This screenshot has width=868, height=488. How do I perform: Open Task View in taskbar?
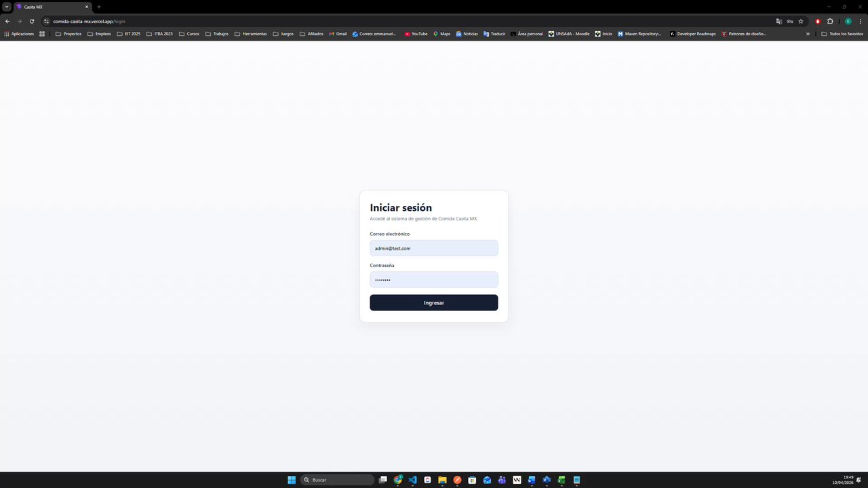click(x=383, y=480)
